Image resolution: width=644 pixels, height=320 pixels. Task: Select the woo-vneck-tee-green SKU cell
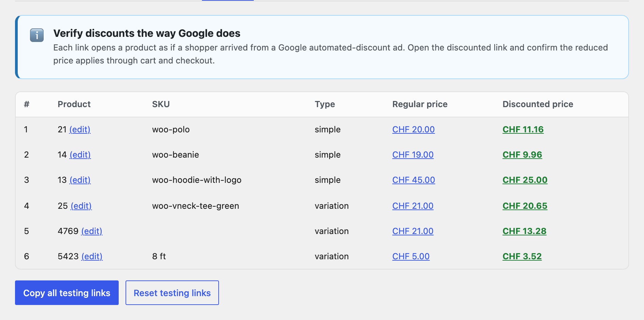pos(195,206)
